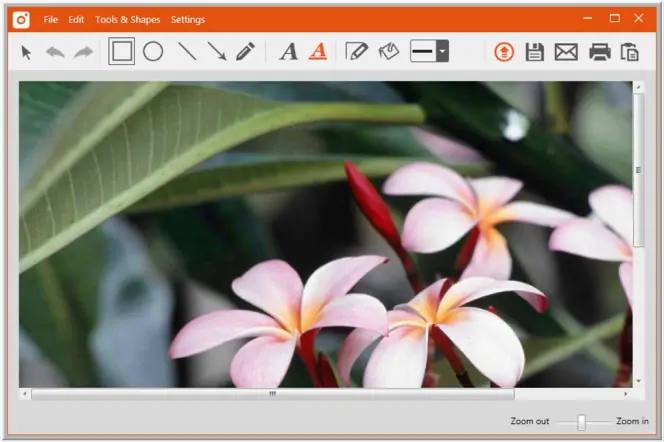
Task: Click the flower image on canvas
Action: click(x=326, y=235)
